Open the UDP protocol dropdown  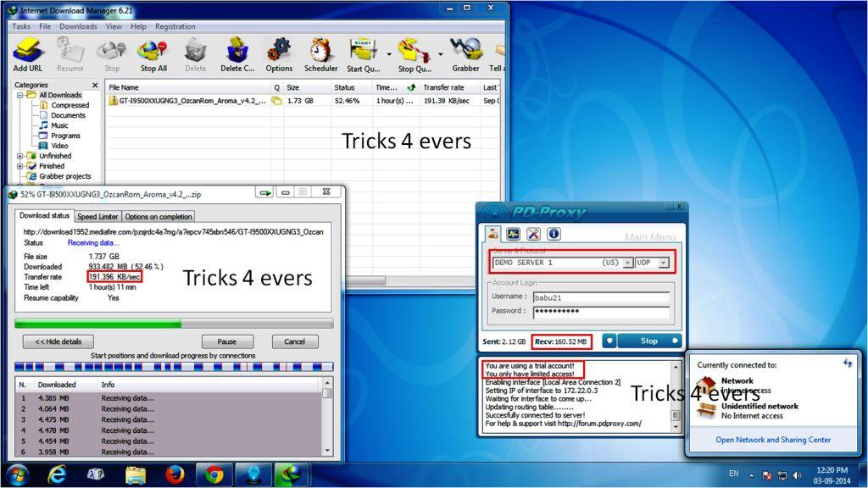(x=664, y=263)
